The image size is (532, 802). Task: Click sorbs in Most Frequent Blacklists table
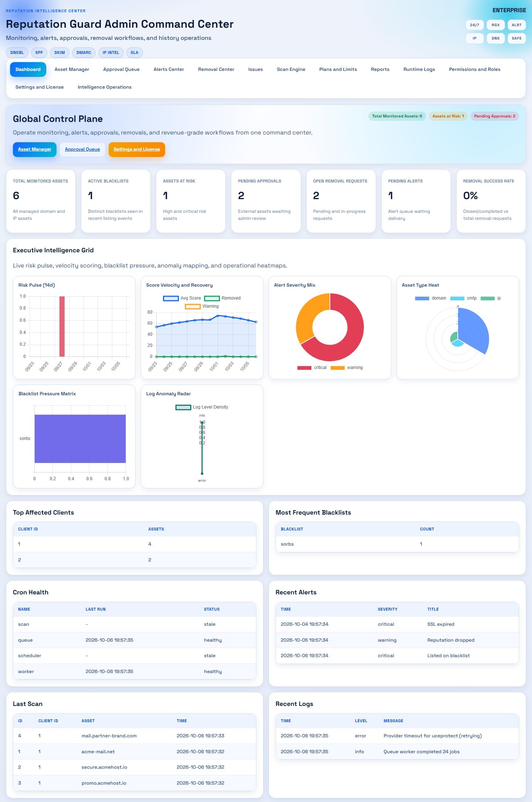point(287,544)
